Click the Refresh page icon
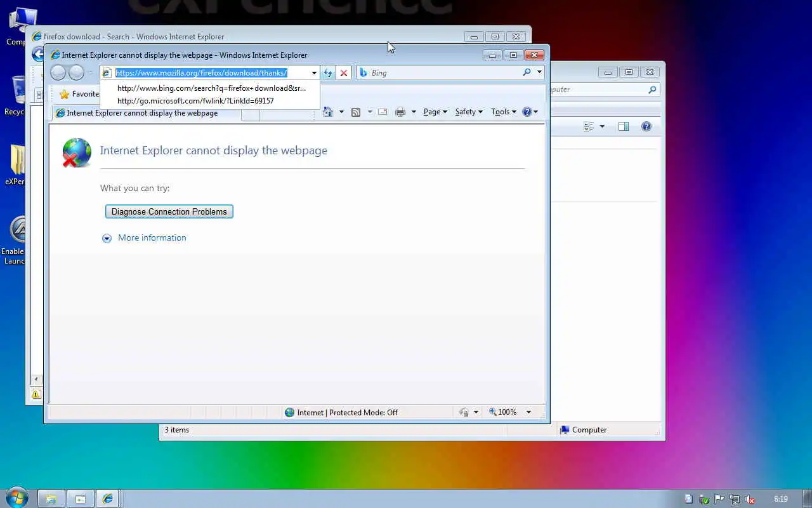This screenshot has height=508, width=812. pos(328,73)
